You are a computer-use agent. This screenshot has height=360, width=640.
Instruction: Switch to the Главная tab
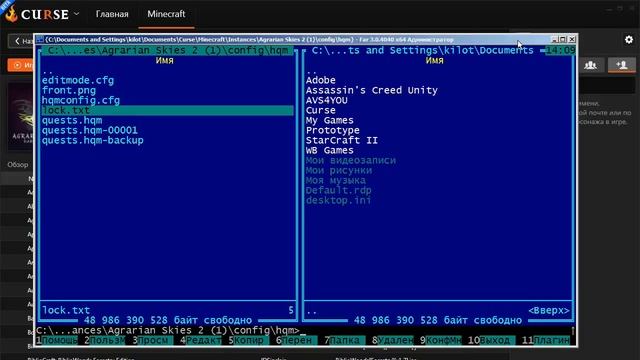112,14
